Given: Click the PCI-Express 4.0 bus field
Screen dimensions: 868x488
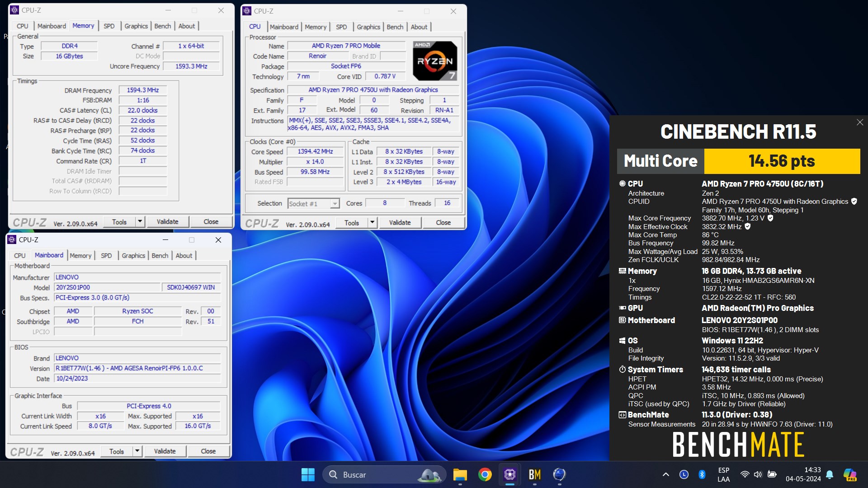Looking at the screenshot, I should (149, 406).
